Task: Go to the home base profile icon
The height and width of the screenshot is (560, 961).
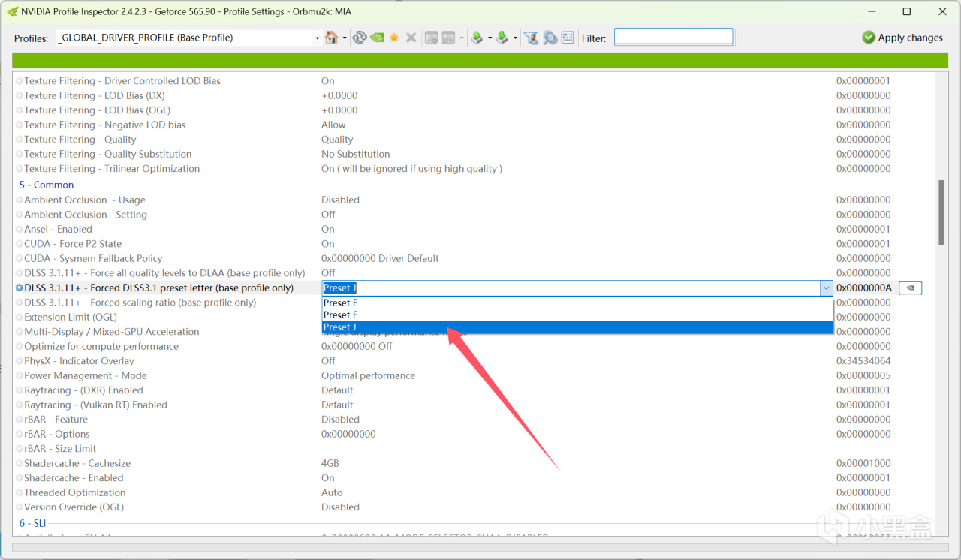Action: pos(331,38)
